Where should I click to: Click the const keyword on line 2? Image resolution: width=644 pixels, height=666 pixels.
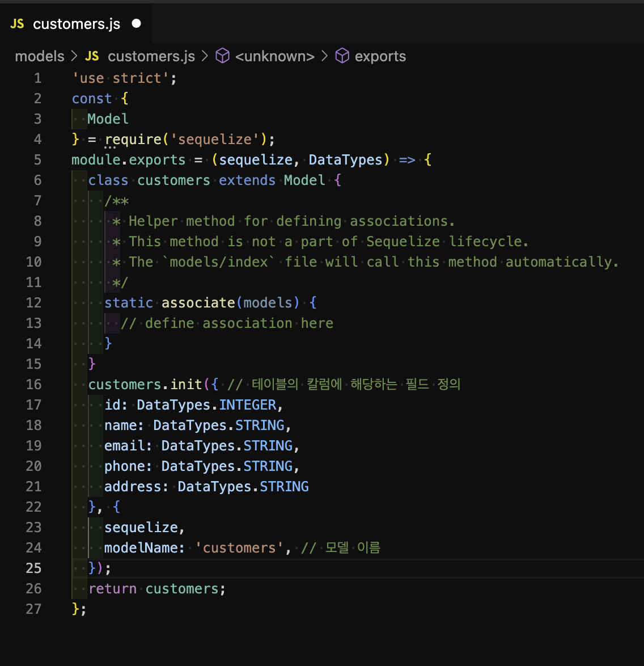click(92, 99)
